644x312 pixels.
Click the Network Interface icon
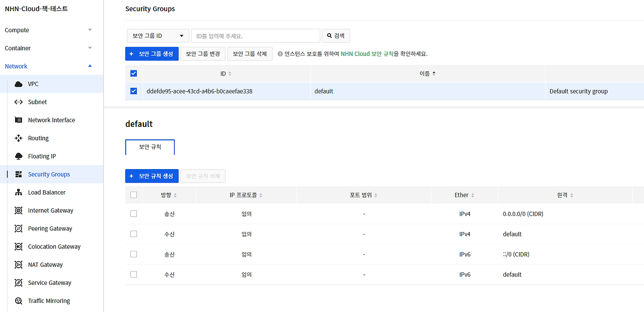tap(17, 120)
